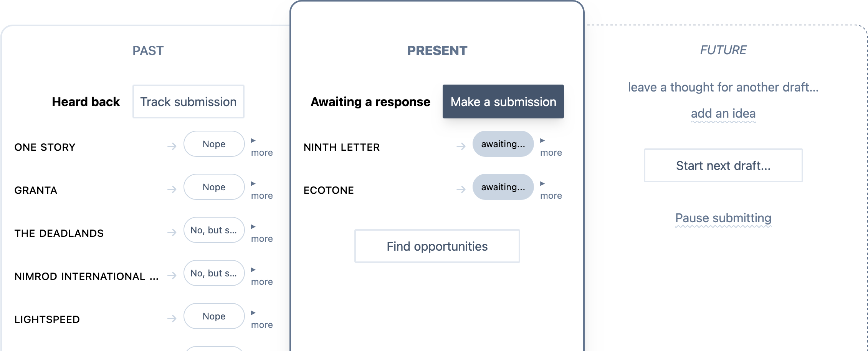Click the arrow icon beside NIMROD INTERNATIONAL

172,276
